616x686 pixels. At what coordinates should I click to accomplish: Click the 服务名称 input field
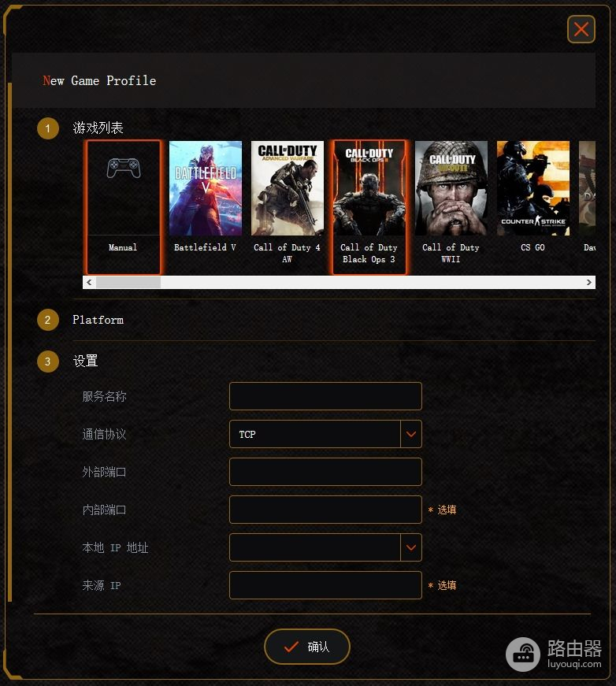pos(325,396)
